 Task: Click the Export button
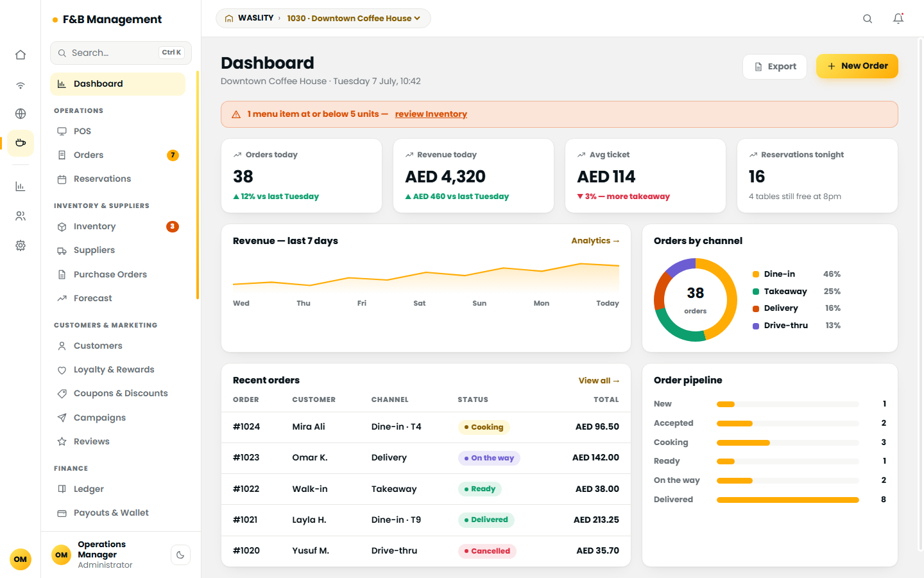pos(774,67)
